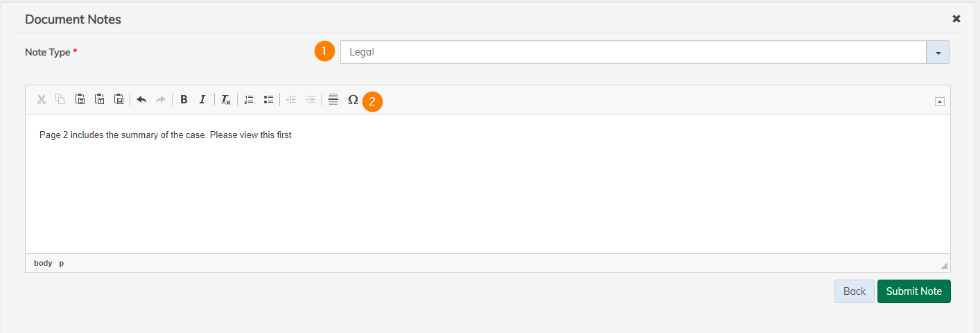Open the special character picker
This screenshot has width=980, height=333.
353,100
